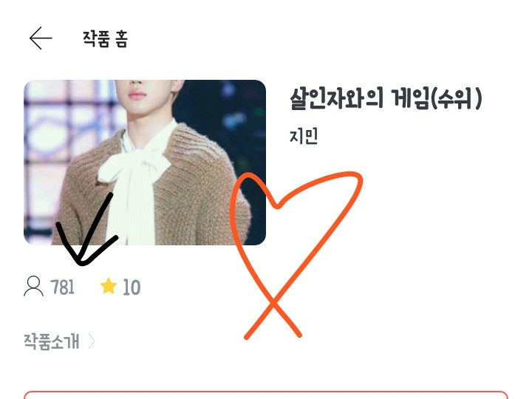
Task: Click the crossing tail of the orange heart
Action: [x=273, y=317]
